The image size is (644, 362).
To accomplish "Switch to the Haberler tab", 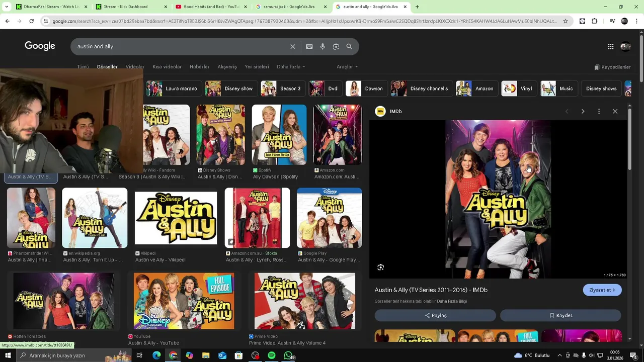I will click(200, 67).
